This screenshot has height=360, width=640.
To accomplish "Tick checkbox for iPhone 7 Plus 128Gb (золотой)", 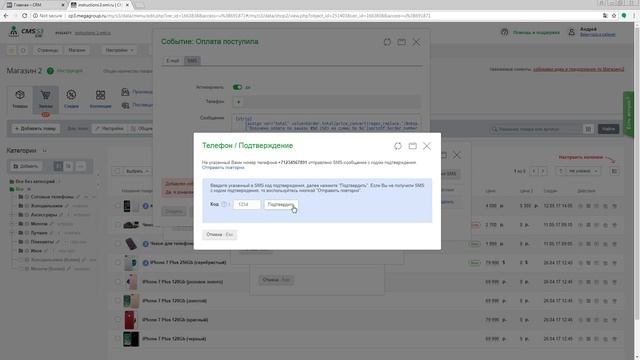I will (x=118, y=301).
